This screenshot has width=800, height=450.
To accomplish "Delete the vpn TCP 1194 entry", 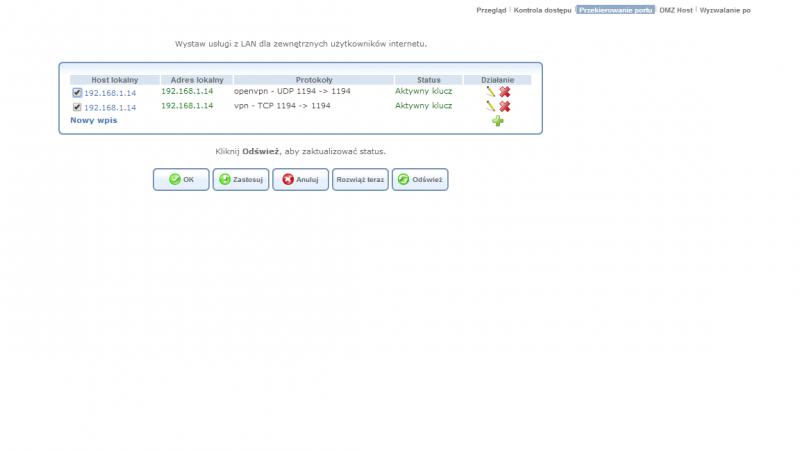I will 505,106.
